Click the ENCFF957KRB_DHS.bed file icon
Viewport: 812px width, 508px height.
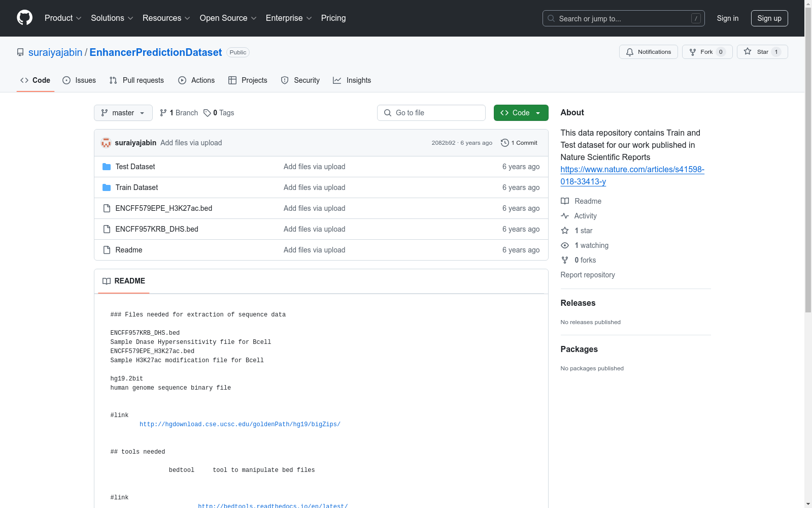[x=107, y=229]
